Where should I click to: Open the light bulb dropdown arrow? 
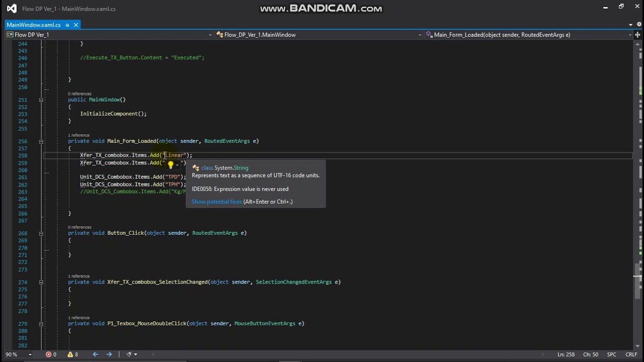click(177, 164)
